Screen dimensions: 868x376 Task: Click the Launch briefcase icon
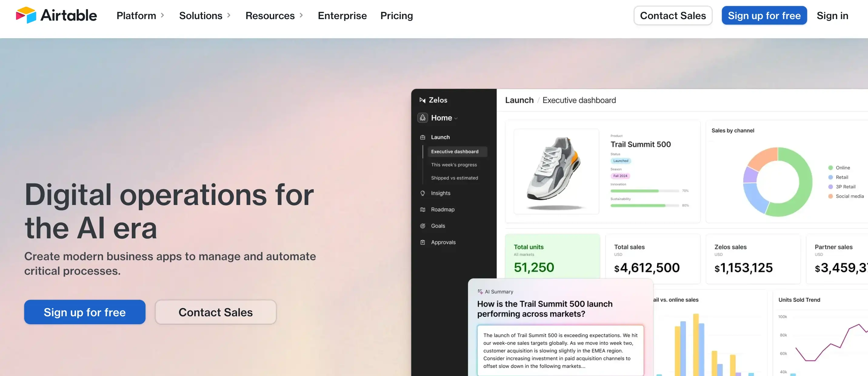point(422,137)
